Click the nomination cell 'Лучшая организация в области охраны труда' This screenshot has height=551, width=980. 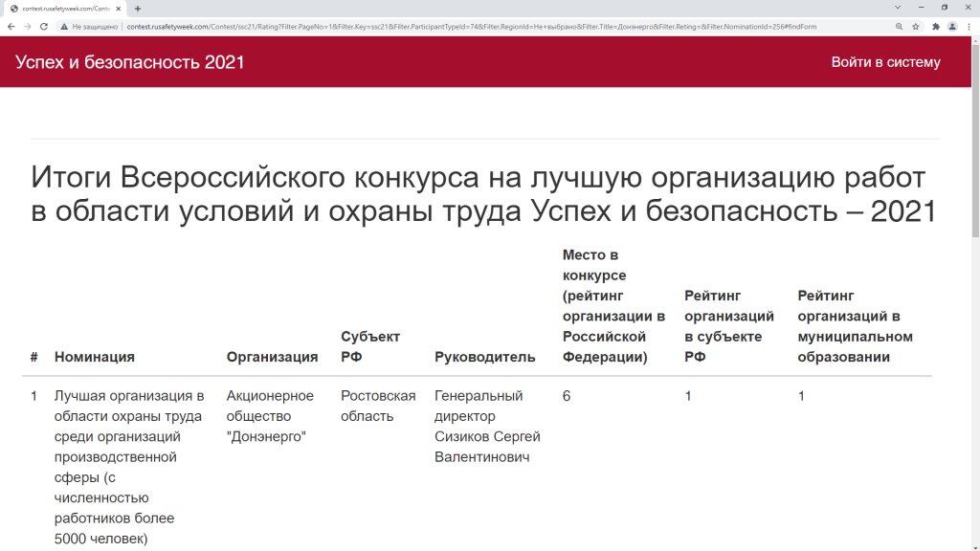(x=129, y=467)
